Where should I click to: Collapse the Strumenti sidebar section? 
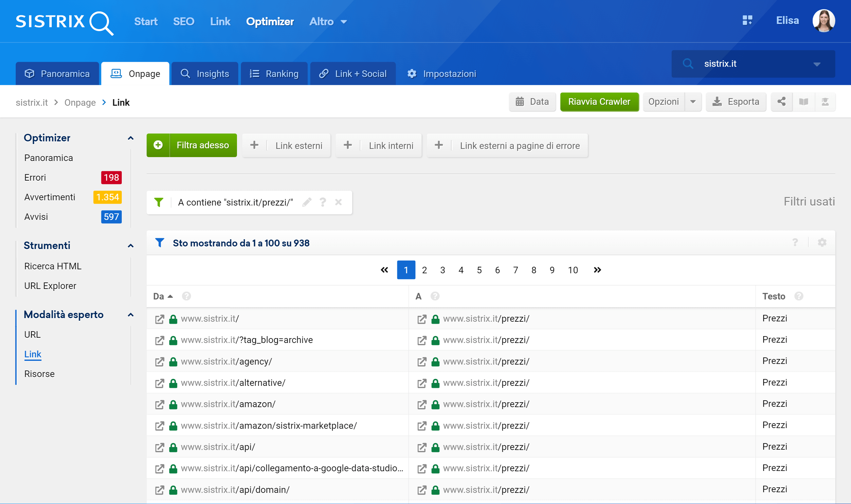coord(130,245)
